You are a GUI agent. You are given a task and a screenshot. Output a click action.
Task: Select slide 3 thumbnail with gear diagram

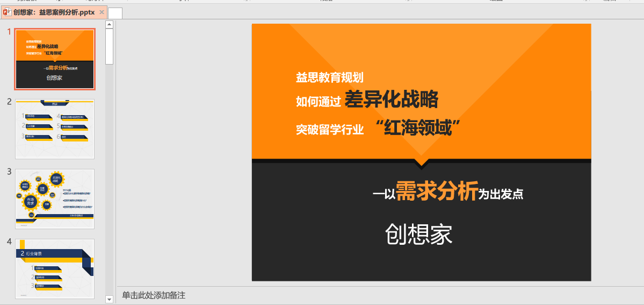pyautogui.click(x=55, y=199)
